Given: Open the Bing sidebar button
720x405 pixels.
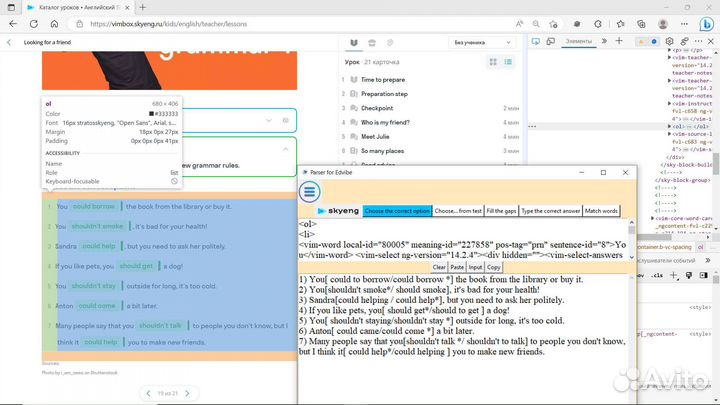Looking at the screenshot, I should 706,24.
